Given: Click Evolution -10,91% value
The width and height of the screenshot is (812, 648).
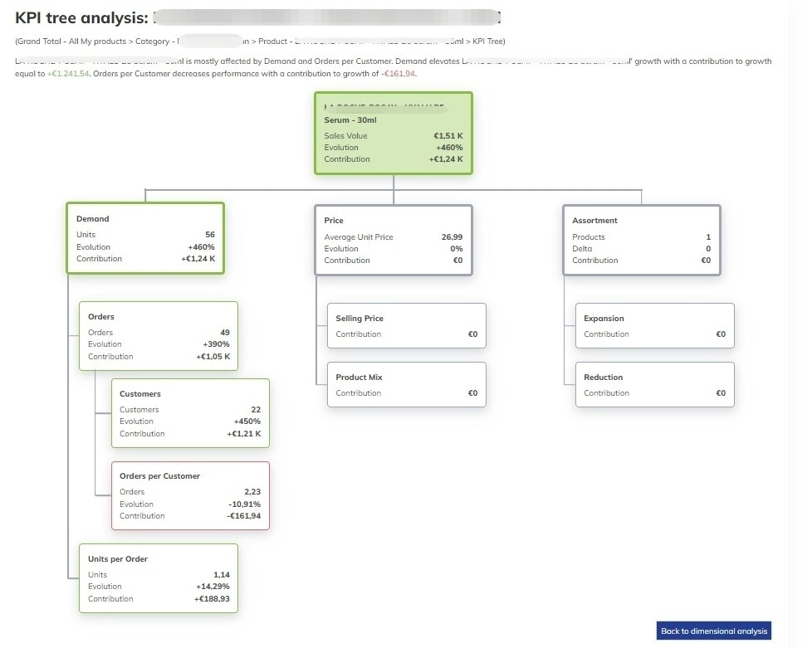Looking at the screenshot, I should [x=244, y=504].
